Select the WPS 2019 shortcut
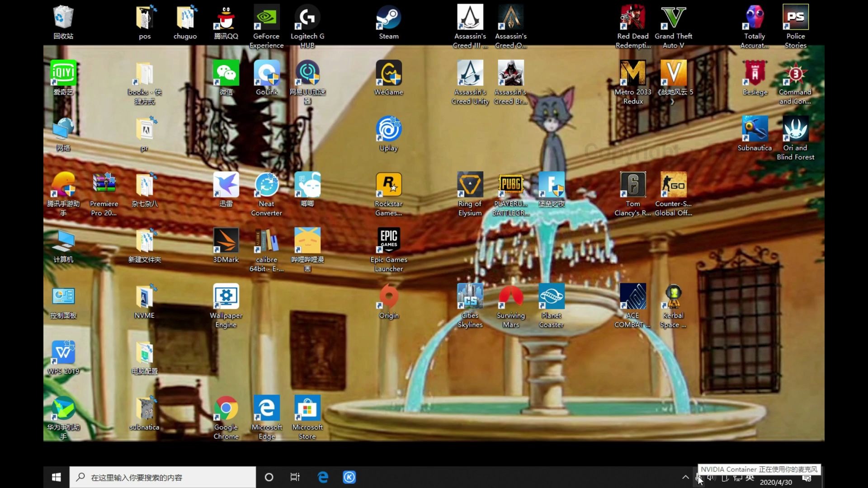The height and width of the screenshot is (488, 868). [63, 357]
